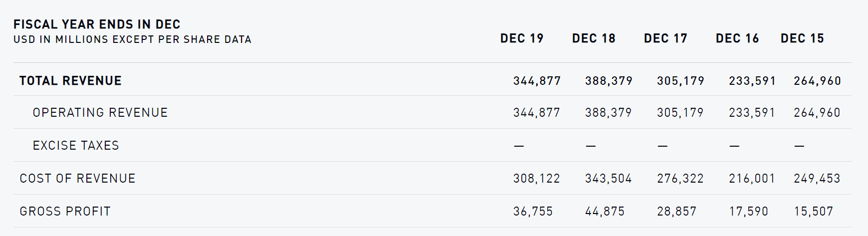This screenshot has height=236, width=868.
Task: Select the COST OF REVENUE row label
Action: (x=77, y=179)
